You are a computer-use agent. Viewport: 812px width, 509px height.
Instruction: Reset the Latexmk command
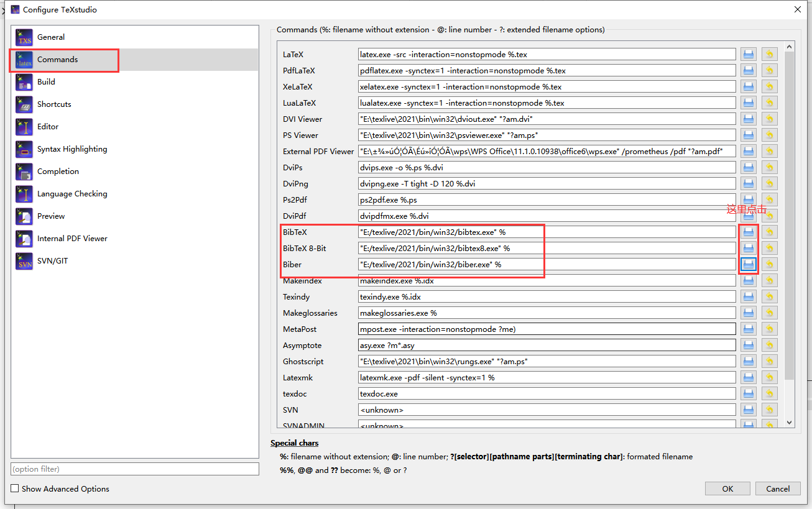770,377
